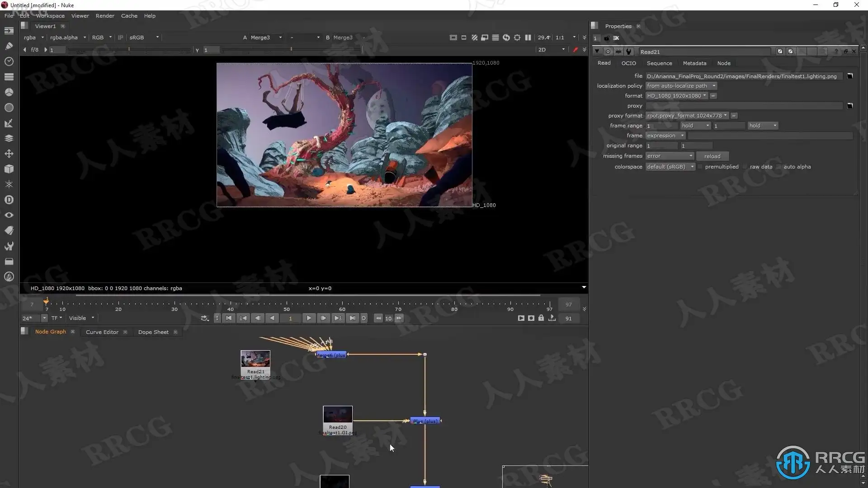Open the Draw nodes toolbar menu
This screenshot has height=488, width=868.
9,46
